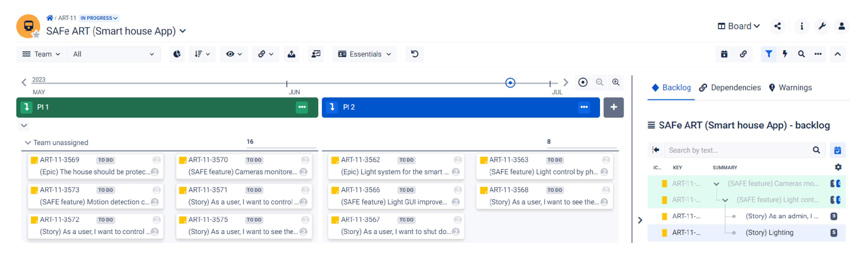Viewport: 868px width, 256px height.
Task: Click the PI 1 header arrow icon
Action: pos(26,107)
